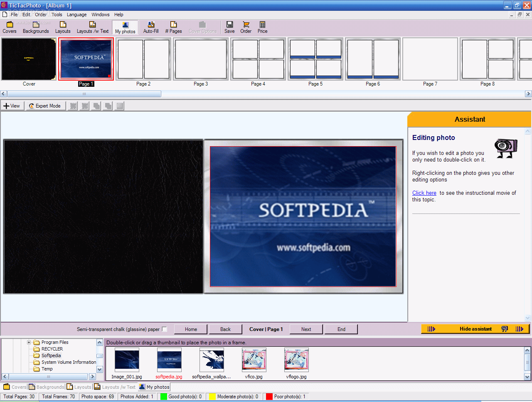Jump to End of album
This screenshot has height=402, width=532.
pos(341,329)
